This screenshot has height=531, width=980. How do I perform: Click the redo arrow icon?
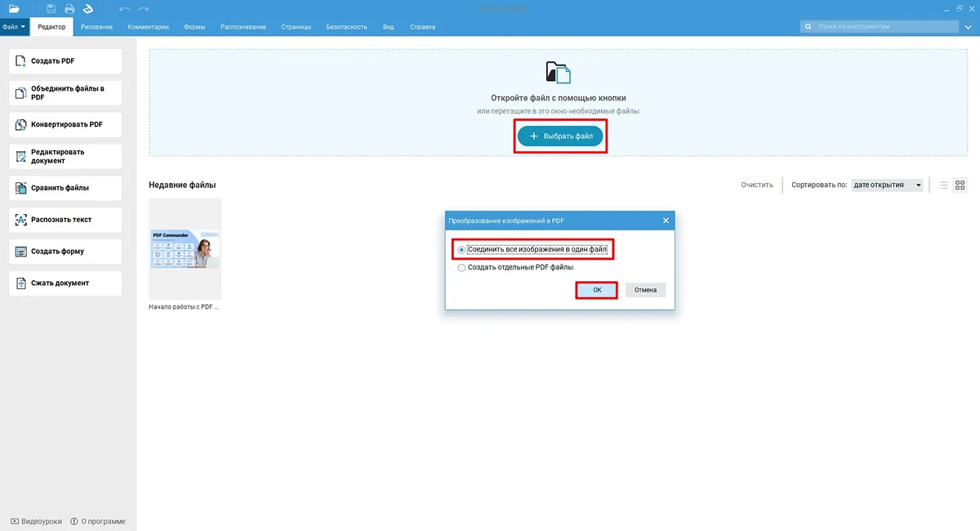pyautogui.click(x=144, y=9)
